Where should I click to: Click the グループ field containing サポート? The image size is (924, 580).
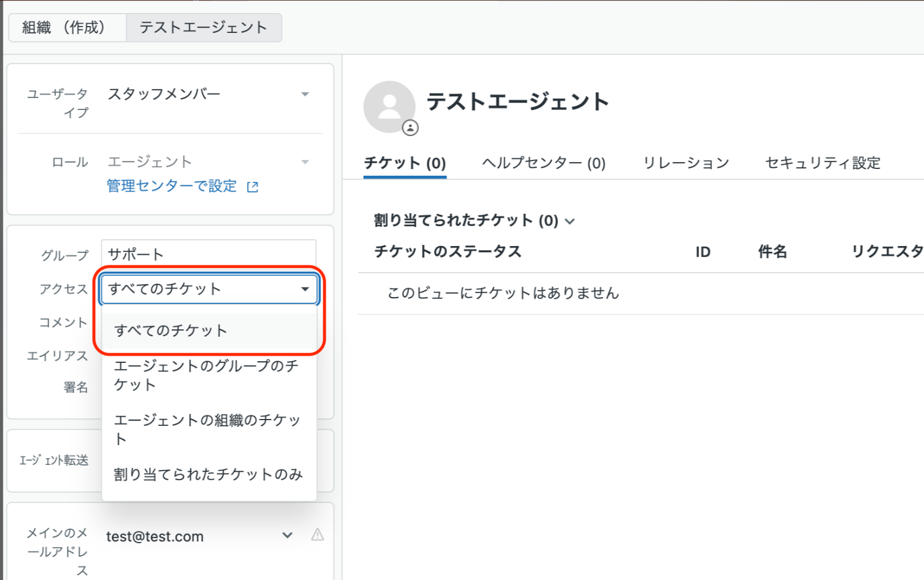coord(208,254)
